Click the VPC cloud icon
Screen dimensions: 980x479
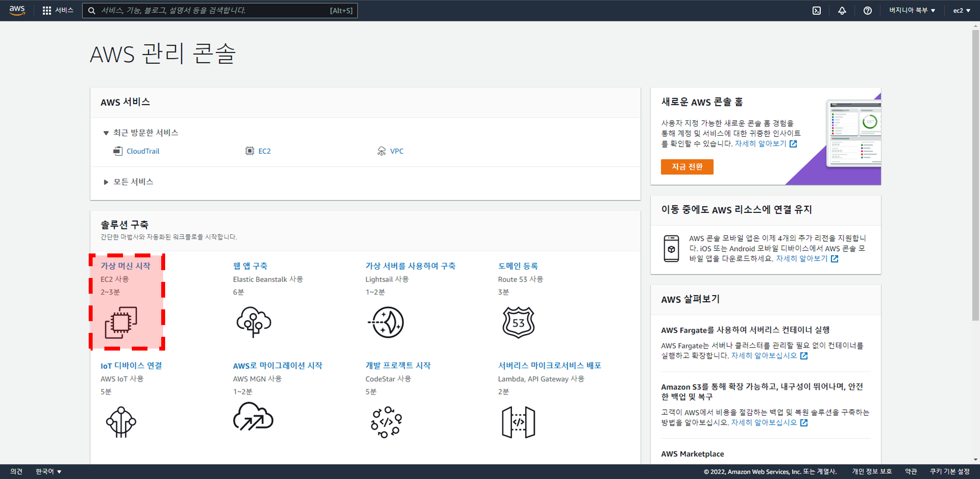pyautogui.click(x=382, y=151)
